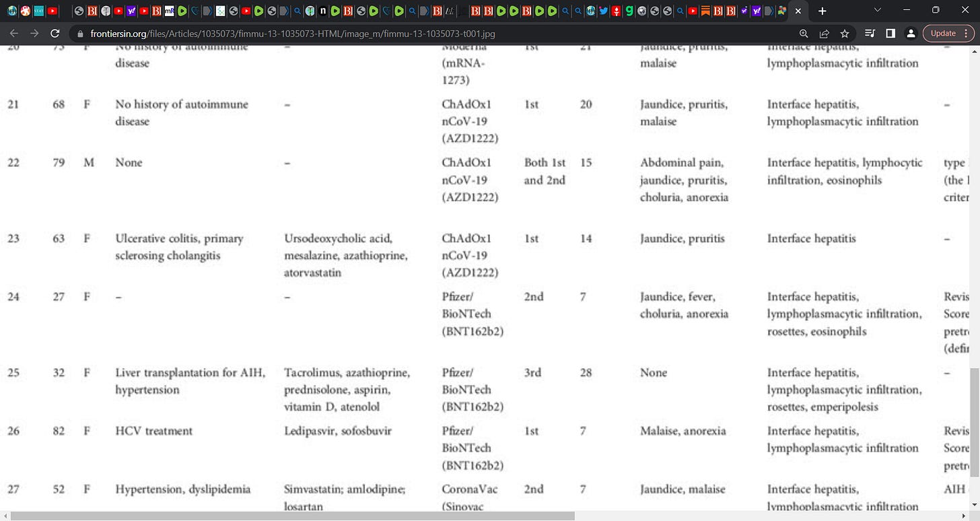Click age '79' in row 22

[59, 163]
